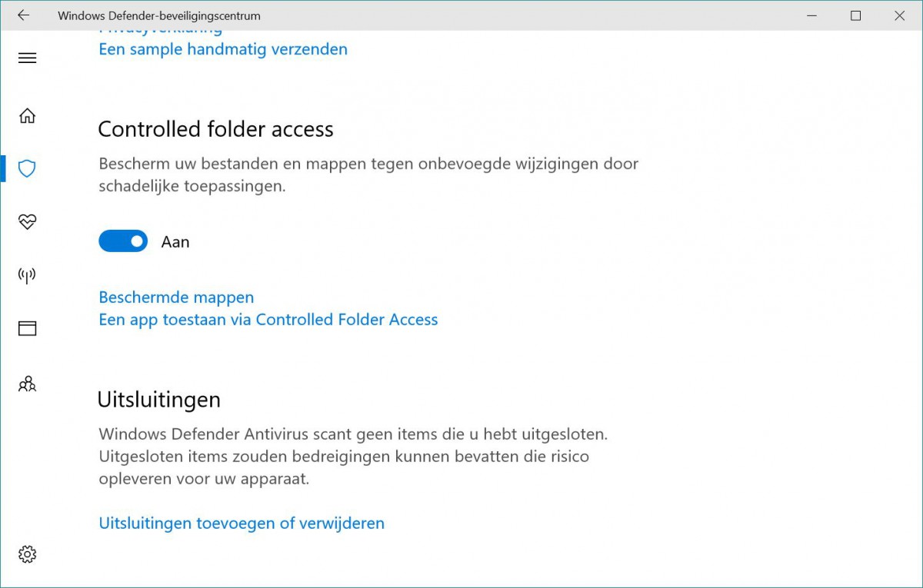Screen dimensions: 923x588
Task: Open app and browser control icon
Action: pyautogui.click(x=27, y=328)
